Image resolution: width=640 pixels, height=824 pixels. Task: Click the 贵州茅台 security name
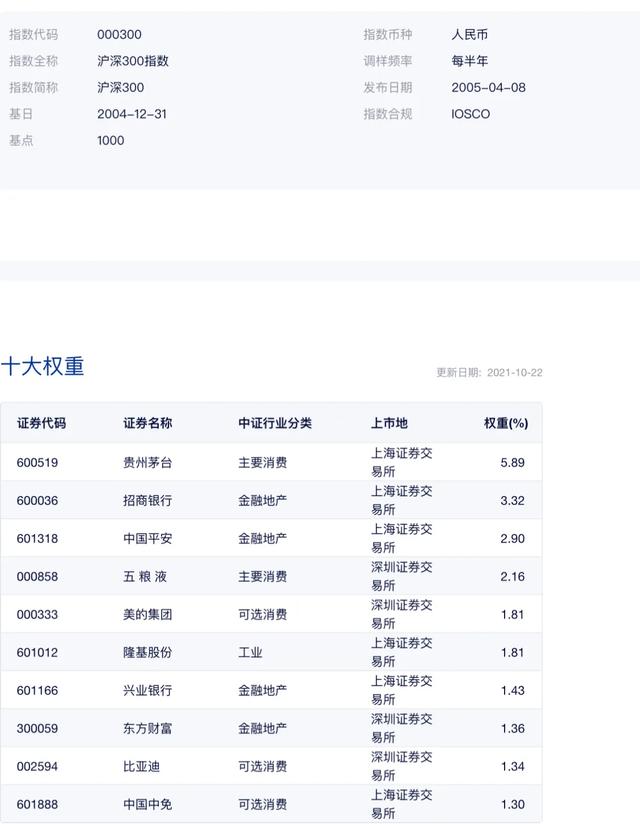pyautogui.click(x=147, y=463)
